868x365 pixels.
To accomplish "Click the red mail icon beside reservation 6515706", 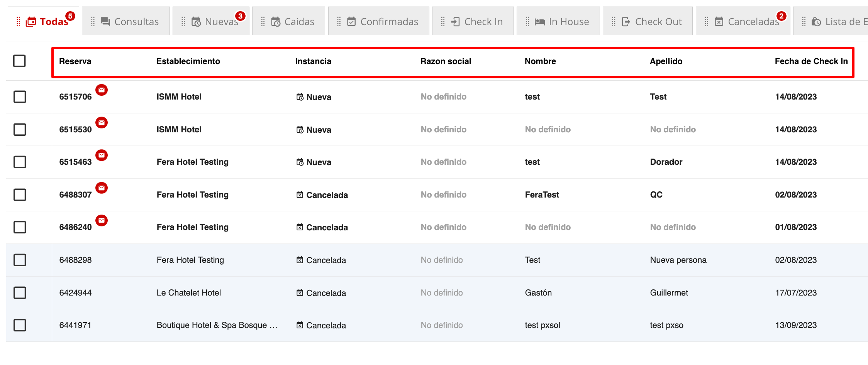I will coord(102,90).
